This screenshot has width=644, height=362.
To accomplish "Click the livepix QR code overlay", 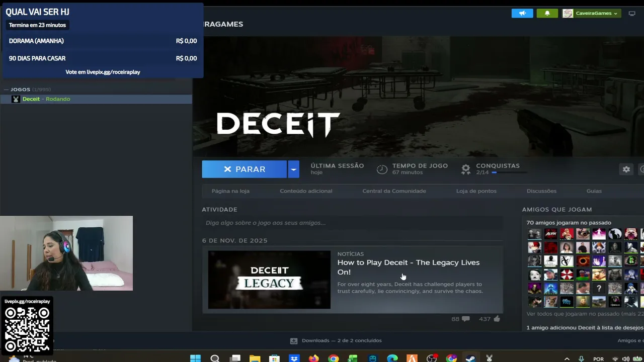I will [x=27, y=329].
